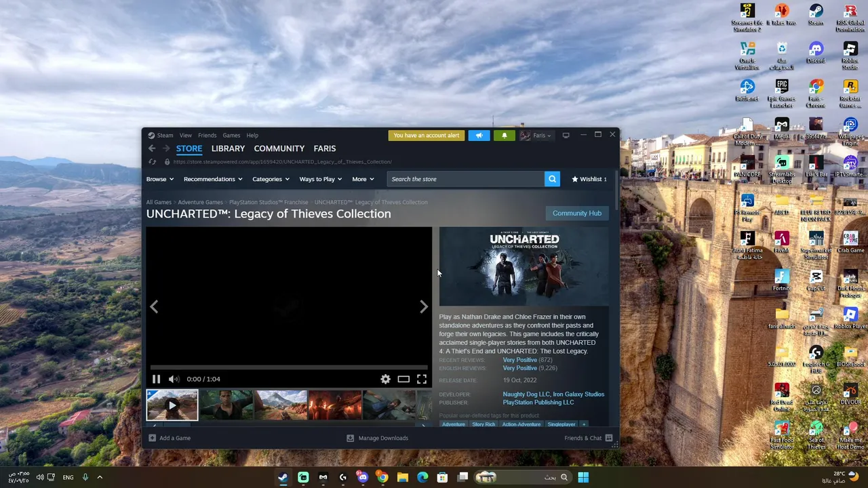The width and height of the screenshot is (868, 488).
Task: Open Wallpaper Engine desktop shortcut
Action: 850,131
